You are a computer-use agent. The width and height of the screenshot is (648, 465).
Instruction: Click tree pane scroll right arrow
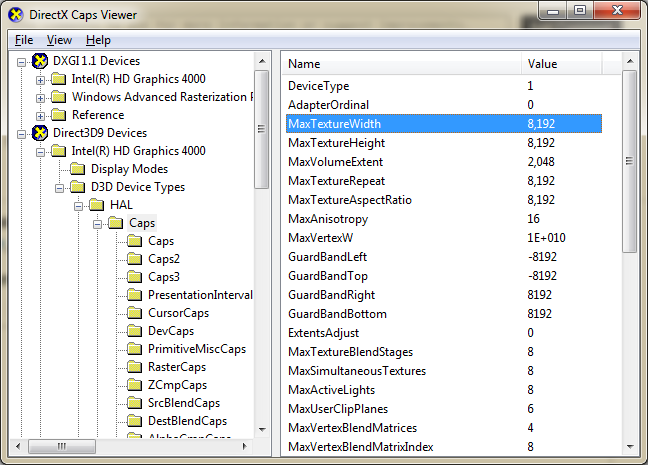pos(245,446)
